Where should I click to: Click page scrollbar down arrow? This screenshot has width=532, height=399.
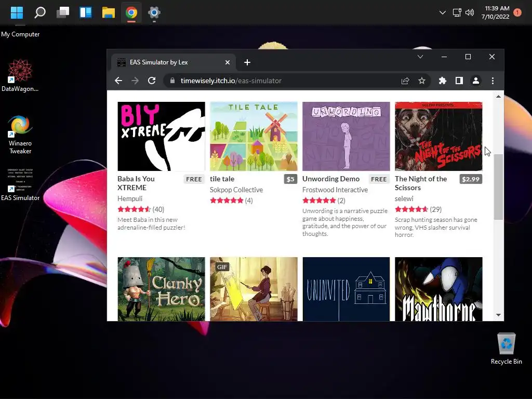coord(498,315)
